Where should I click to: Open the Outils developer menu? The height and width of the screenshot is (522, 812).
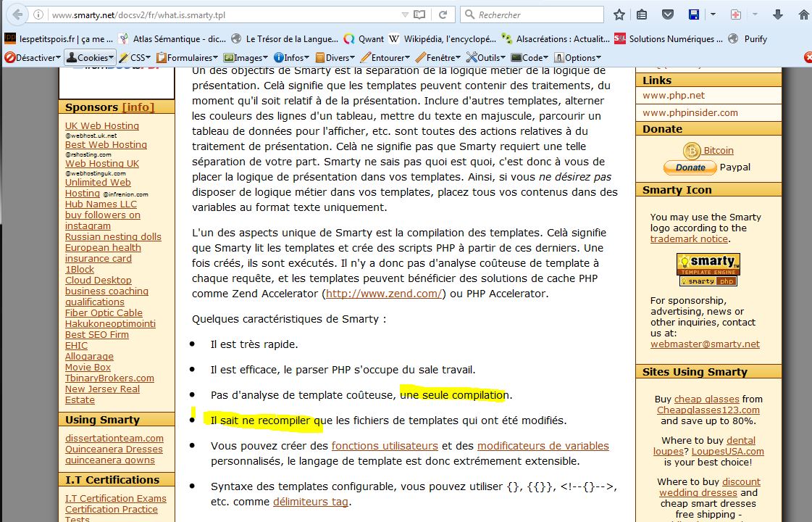[x=486, y=57]
